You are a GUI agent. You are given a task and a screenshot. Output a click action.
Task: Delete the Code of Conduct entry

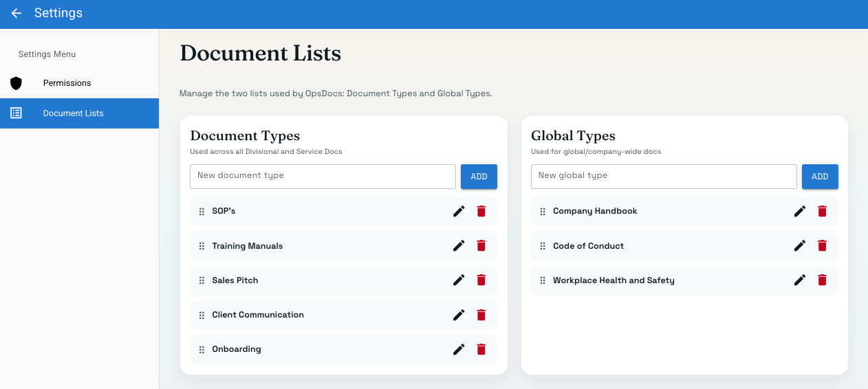(823, 245)
